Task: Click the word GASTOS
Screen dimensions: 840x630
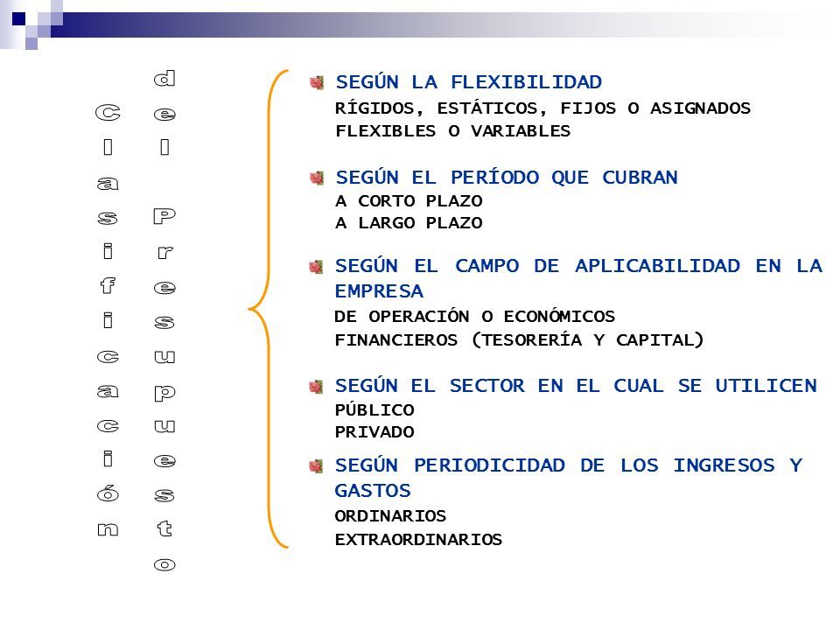Action: pos(373,491)
